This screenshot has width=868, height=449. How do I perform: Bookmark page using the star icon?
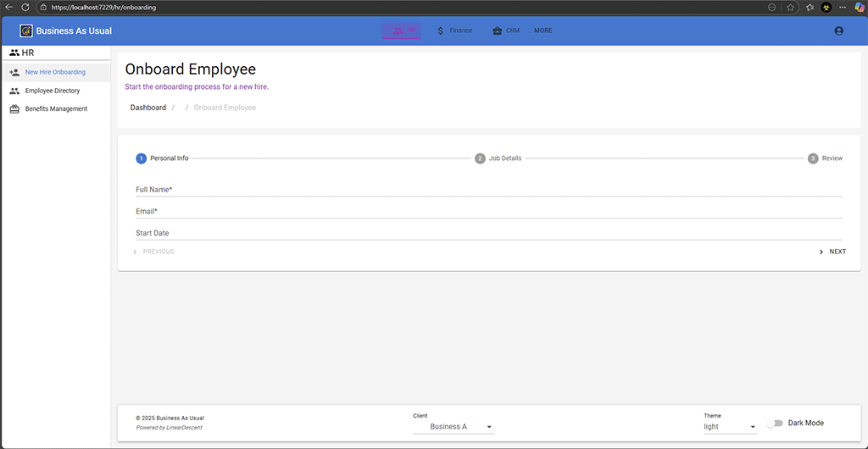[x=790, y=7]
